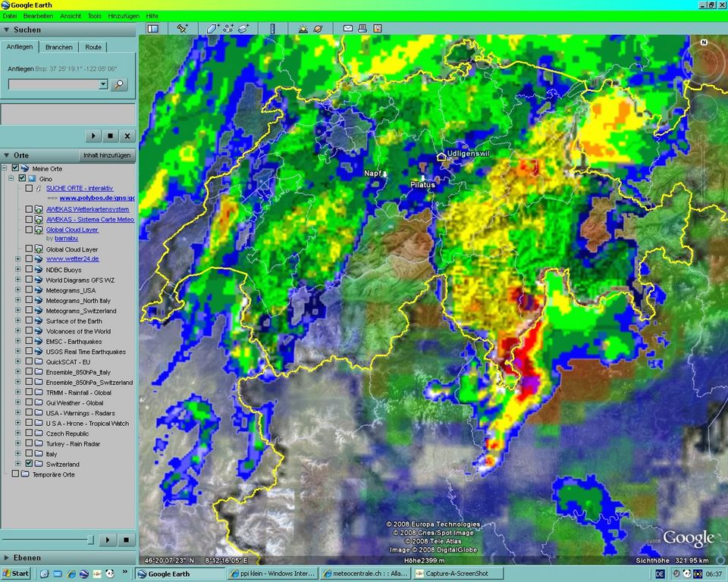Click the North compass indicator
Screen dimensions: 728x582
click(704, 42)
